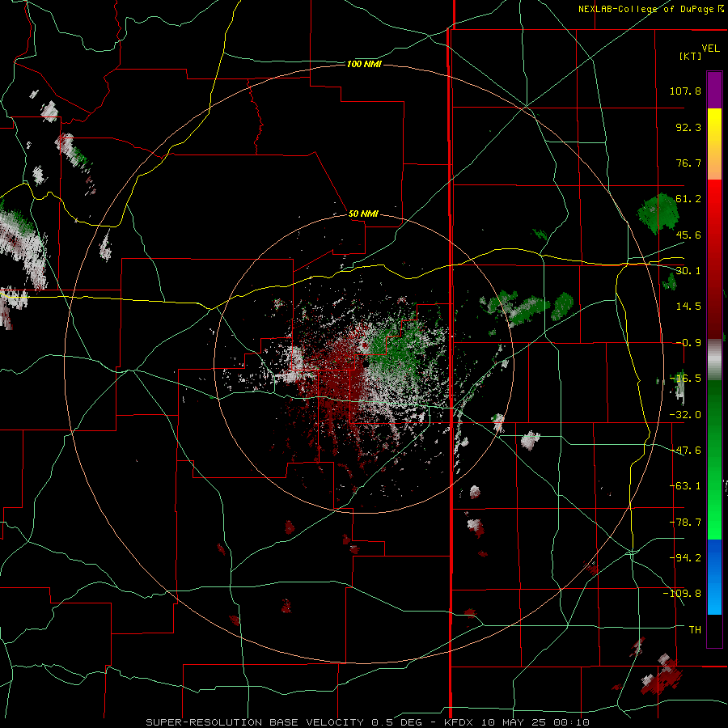728x728 pixels.
Task: Select the 30.1 scale value
Action: coord(688,271)
